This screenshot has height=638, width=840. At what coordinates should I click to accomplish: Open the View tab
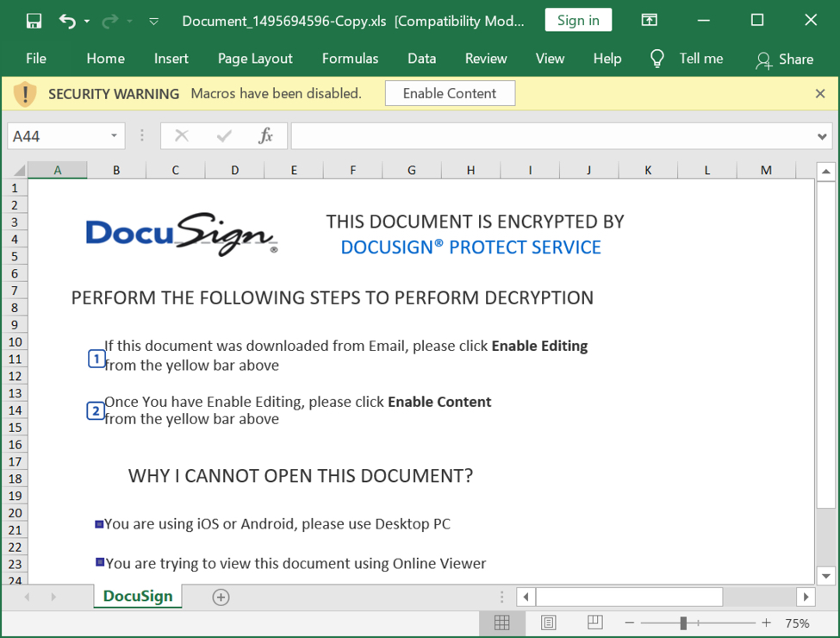[x=550, y=59]
